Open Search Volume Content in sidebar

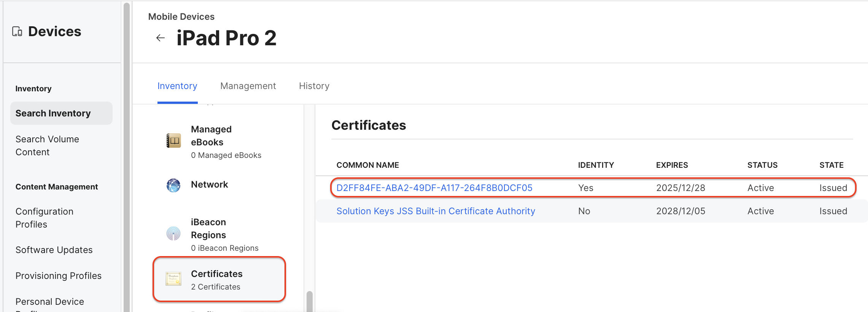(x=47, y=146)
